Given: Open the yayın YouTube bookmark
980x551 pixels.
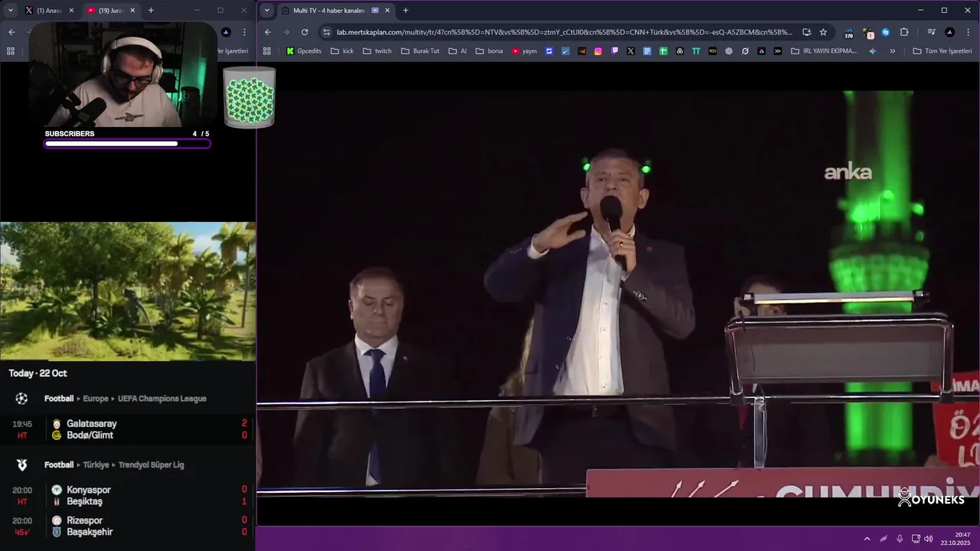Looking at the screenshot, I should (524, 51).
